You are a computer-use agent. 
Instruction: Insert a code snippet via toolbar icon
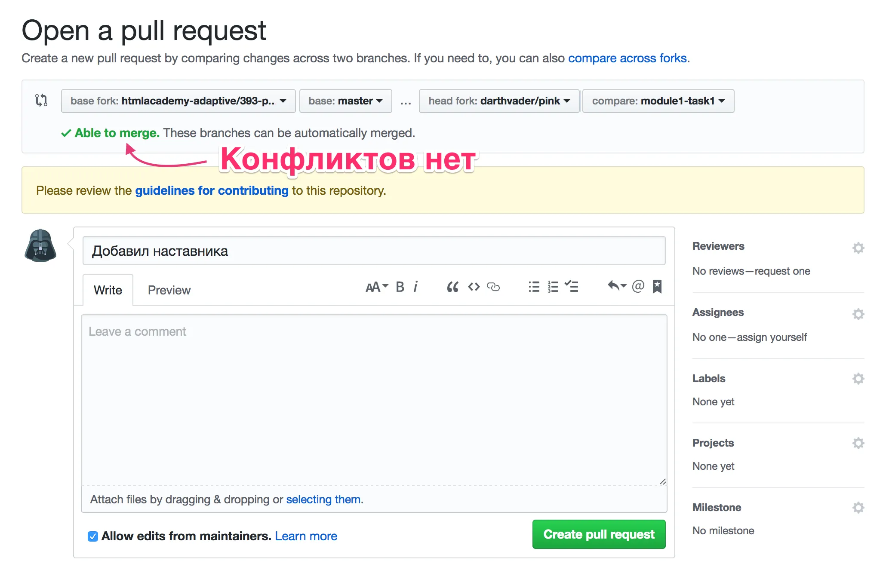tap(473, 287)
